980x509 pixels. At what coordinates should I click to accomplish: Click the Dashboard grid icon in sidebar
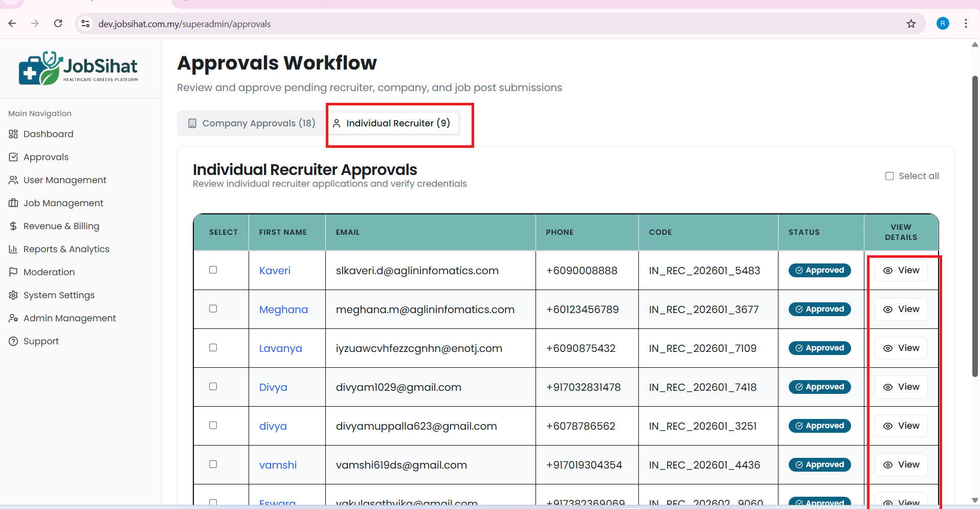[13, 134]
